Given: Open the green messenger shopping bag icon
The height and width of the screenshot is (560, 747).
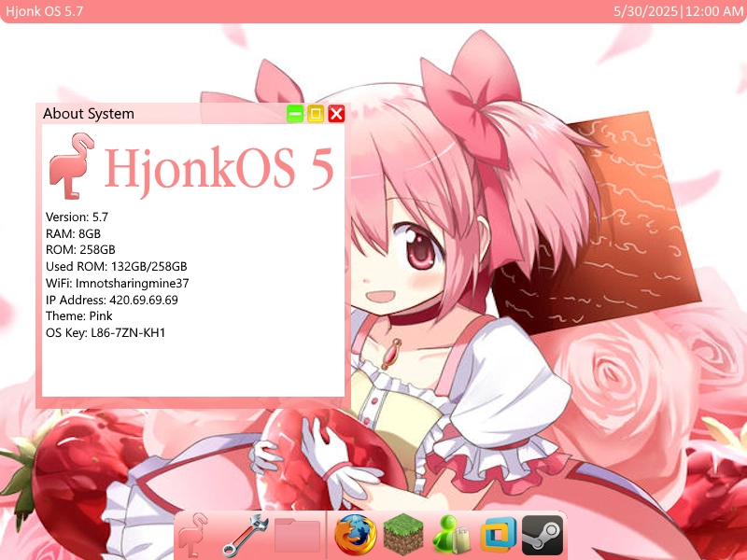Looking at the screenshot, I should point(451,535).
